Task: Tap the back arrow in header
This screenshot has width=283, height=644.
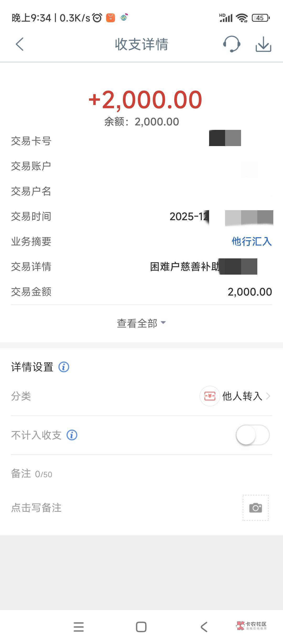Action: point(20,44)
